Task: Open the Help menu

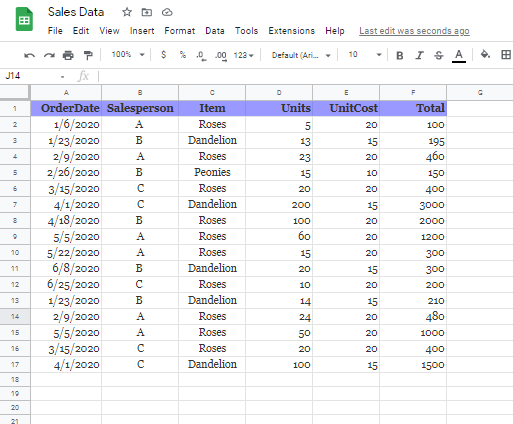Action: [335, 31]
